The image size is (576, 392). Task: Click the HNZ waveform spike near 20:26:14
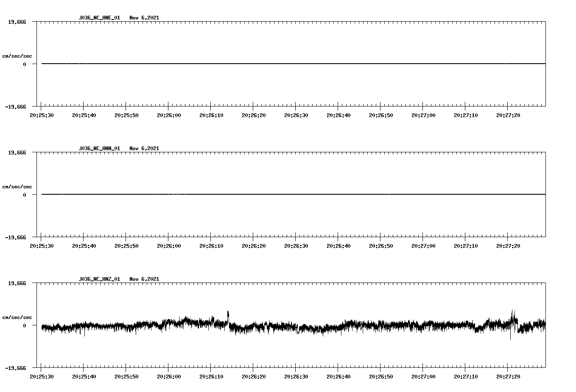pyautogui.click(x=228, y=317)
